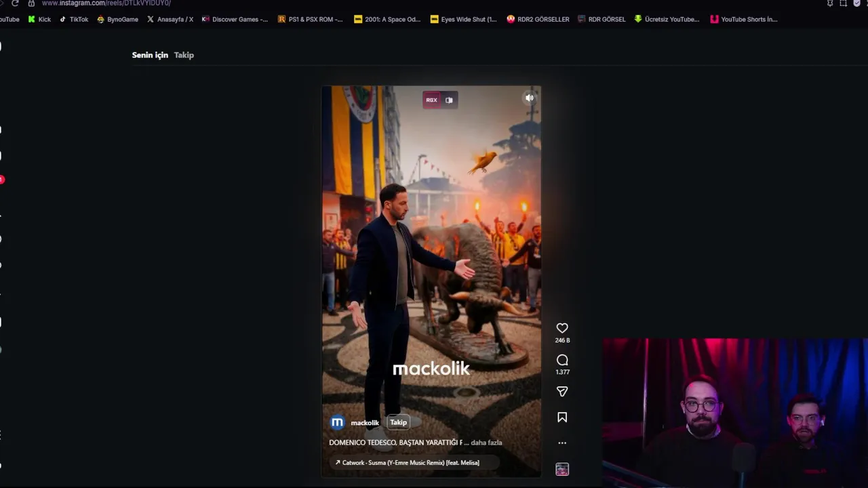
Task: Save the reel with bookmark icon
Action: point(562,418)
